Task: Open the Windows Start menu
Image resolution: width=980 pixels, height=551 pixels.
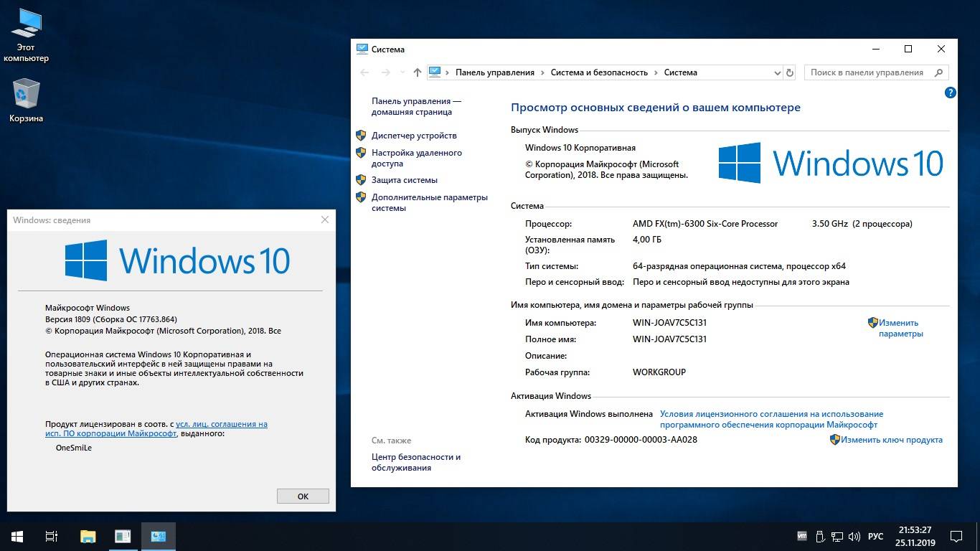Action: [17, 536]
